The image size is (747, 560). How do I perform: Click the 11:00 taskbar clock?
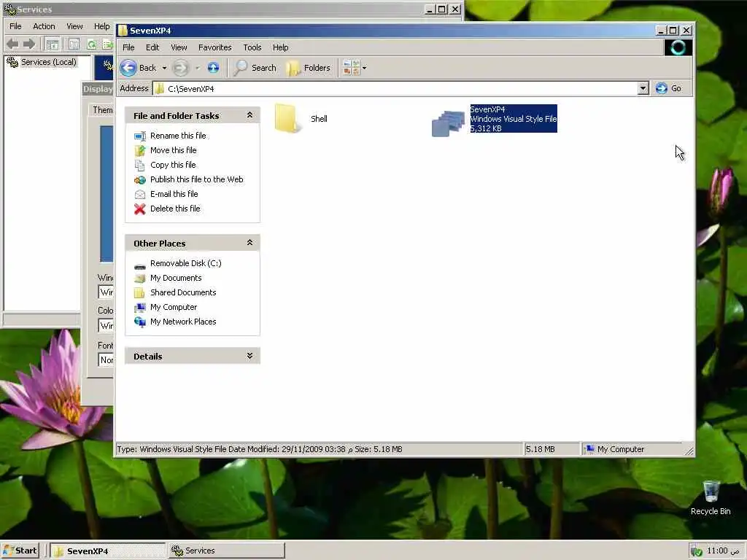pos(724,551)
